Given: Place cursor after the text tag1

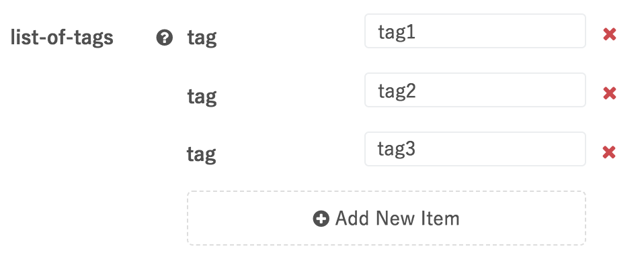Looking at the screenshot, I should coord(417,32).
